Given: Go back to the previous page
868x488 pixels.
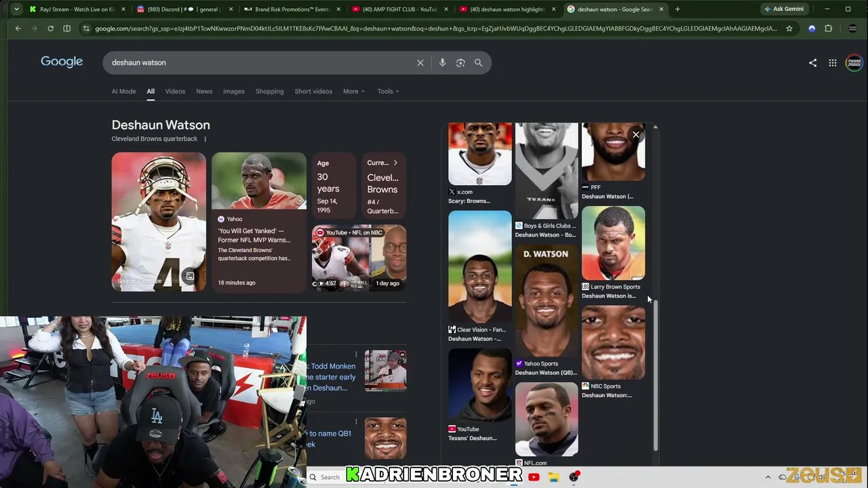Looking at the screenshot, I should [x=18, y=28].
